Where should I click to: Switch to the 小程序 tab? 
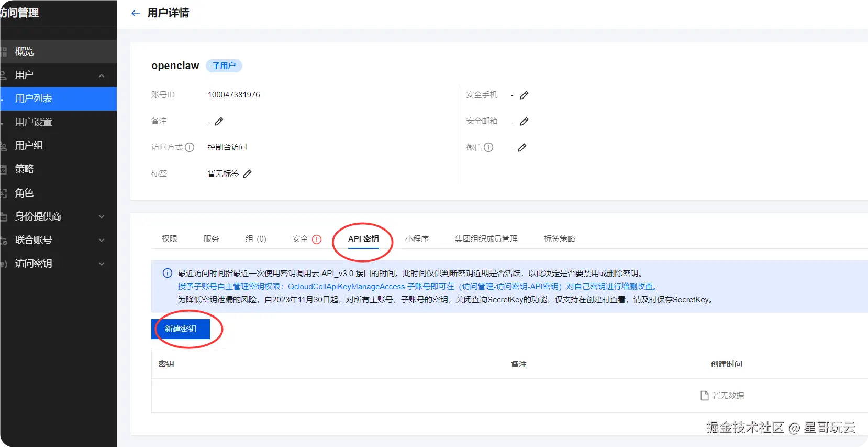[417, 239]
